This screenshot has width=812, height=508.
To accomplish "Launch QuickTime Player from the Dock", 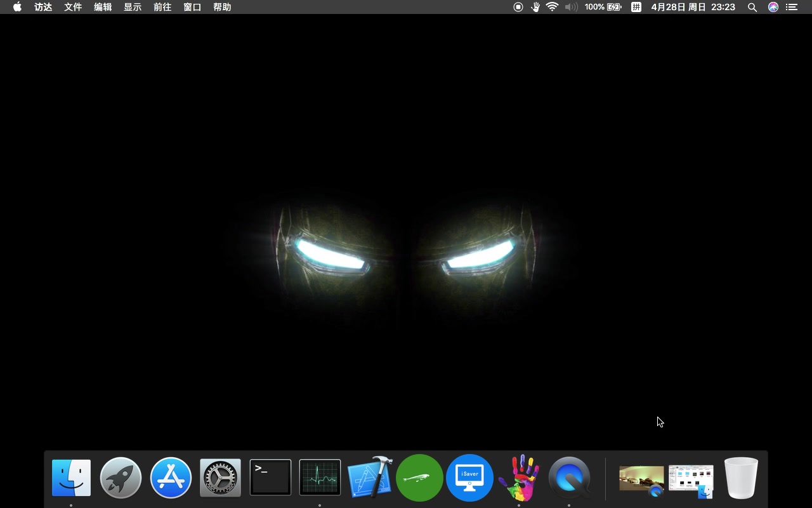I will click(569, 478).
